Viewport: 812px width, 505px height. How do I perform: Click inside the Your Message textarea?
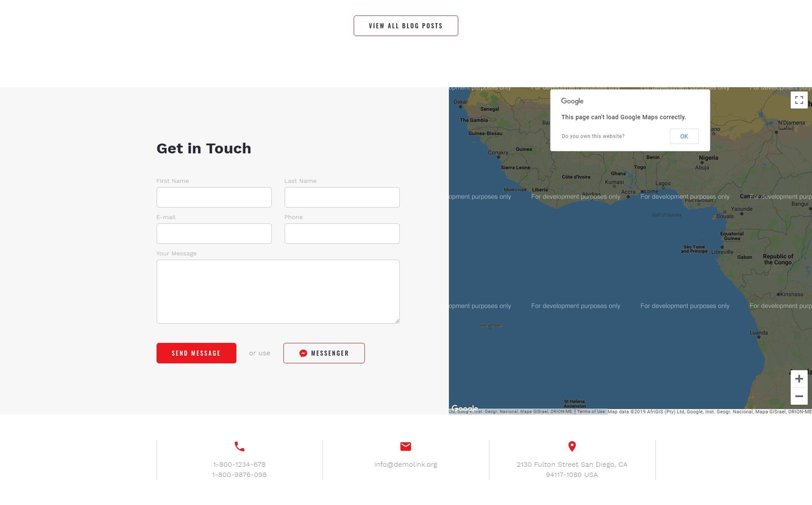(278, 291)
